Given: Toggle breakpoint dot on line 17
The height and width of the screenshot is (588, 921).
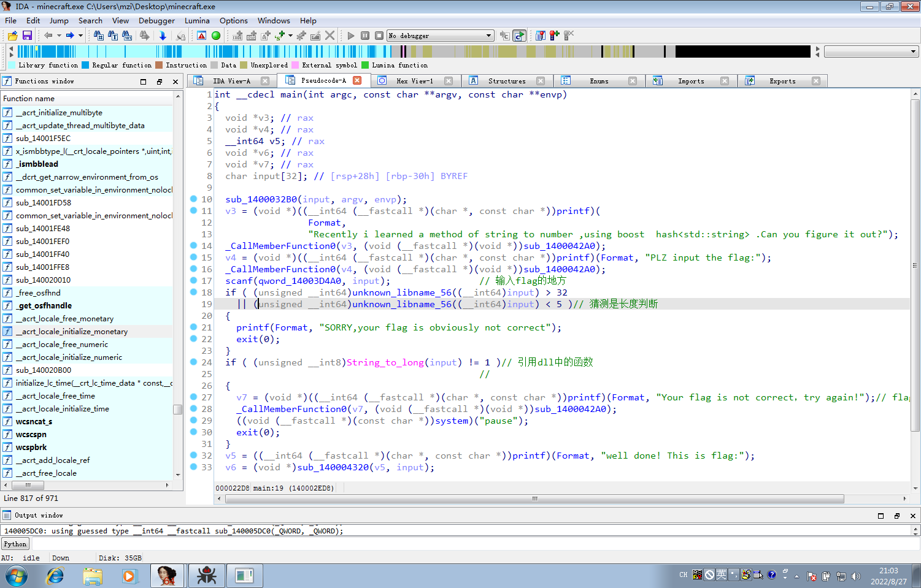Looking at the screenshot, I should (193, 280).
